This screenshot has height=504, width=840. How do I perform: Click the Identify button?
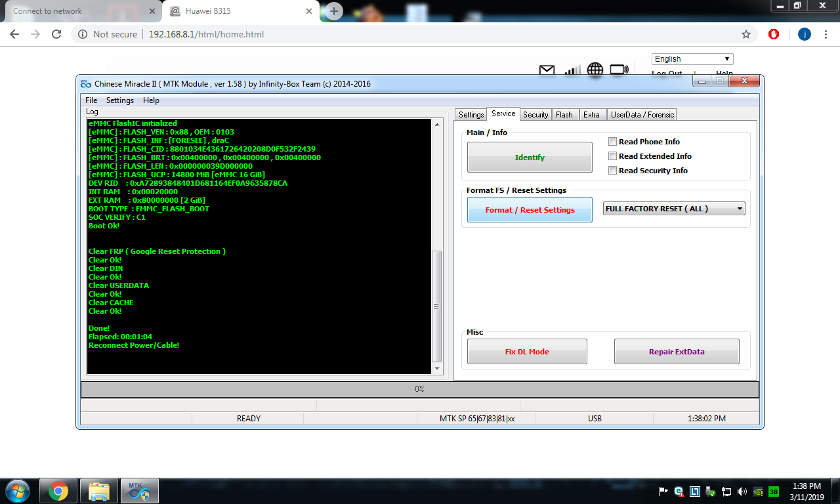[x=530, y=157]
